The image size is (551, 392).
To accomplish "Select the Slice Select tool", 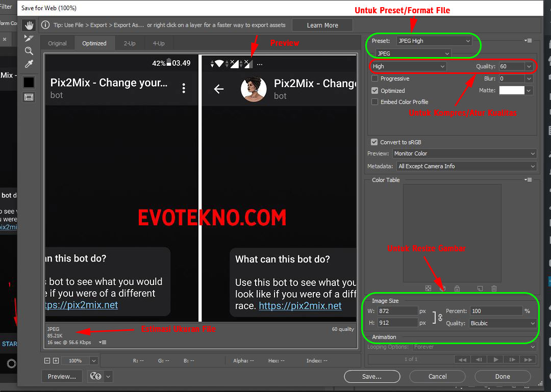I will [x=29, y=38].
